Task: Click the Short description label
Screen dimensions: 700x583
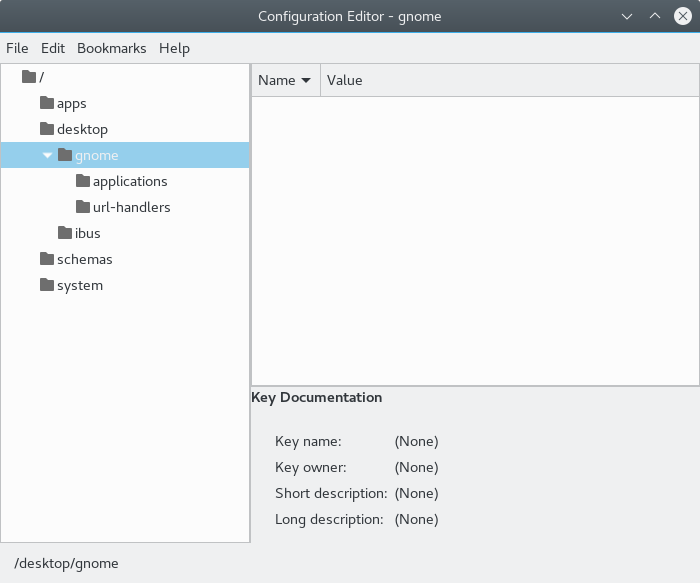Action: coord(331,493)
